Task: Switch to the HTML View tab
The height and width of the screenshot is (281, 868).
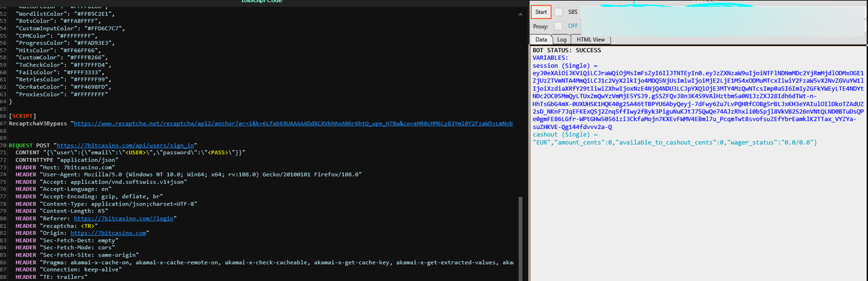Action: pyautogui.click(x=590, y=40)
